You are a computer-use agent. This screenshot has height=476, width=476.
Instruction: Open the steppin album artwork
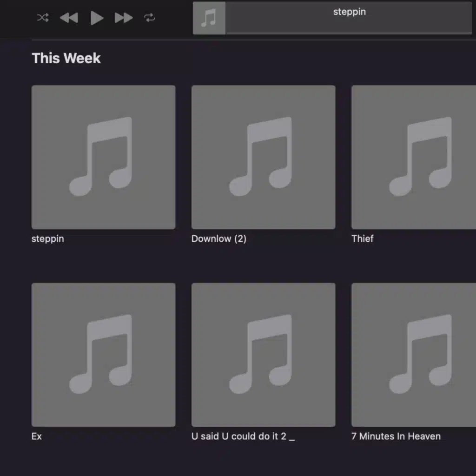point(104,157)
